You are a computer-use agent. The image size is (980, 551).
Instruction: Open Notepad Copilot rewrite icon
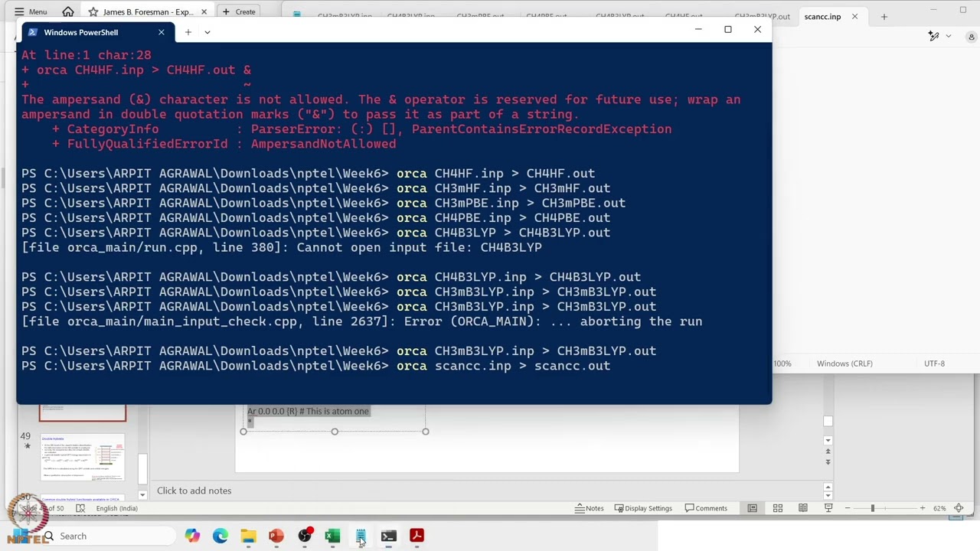coord(933,36)
